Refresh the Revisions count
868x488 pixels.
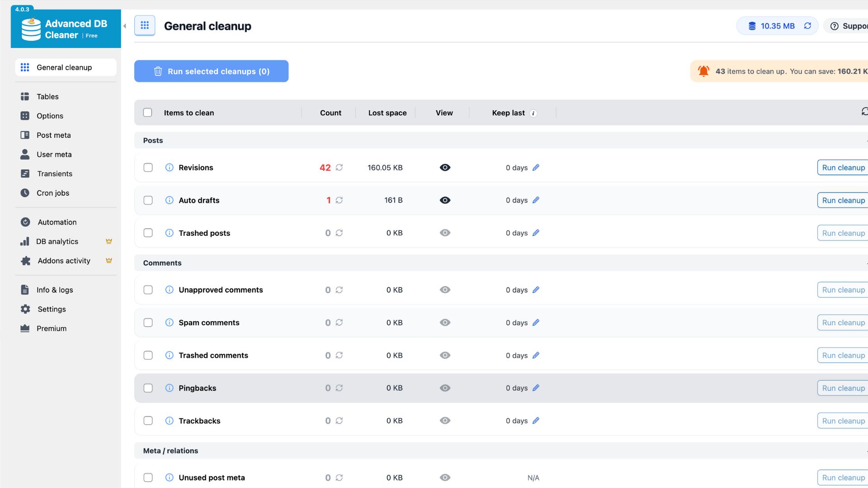pyautogui.click(x=340, y=167)
